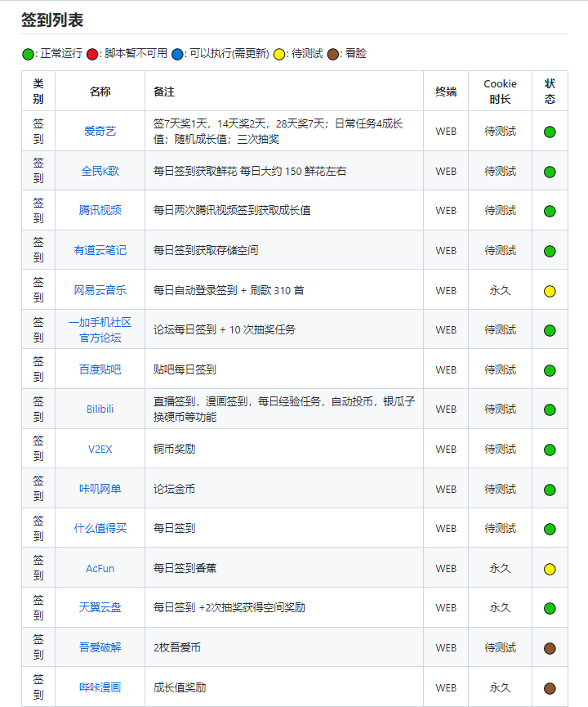Click the green legend circle for 正常运行
This screenshot has height=707, width=588.
28,54
